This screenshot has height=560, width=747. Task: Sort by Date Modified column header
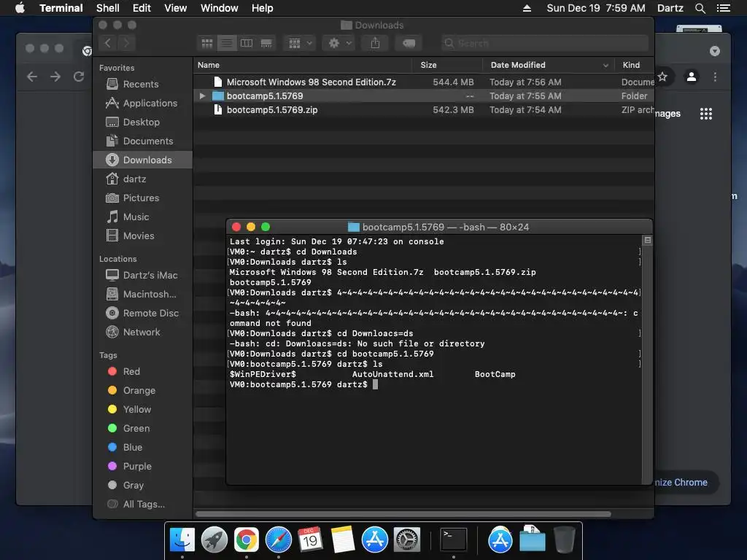(549, 65)
